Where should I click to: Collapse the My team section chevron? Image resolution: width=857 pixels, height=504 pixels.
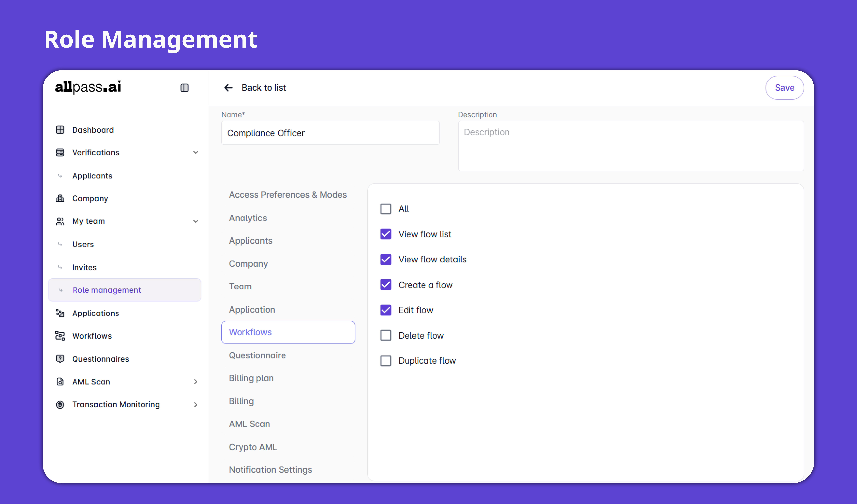pos(196,221)
